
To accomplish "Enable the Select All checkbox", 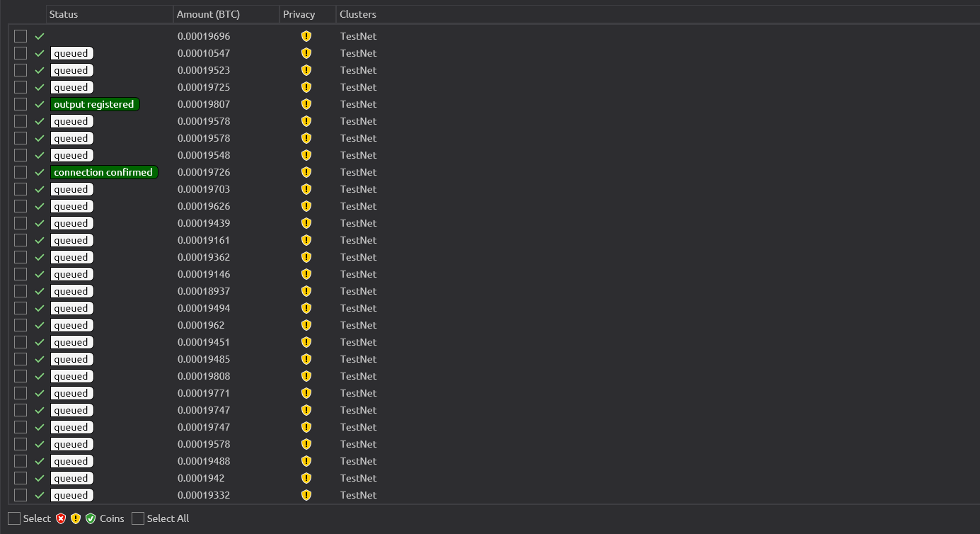I will pyautogui.click(x=138, y=518).
